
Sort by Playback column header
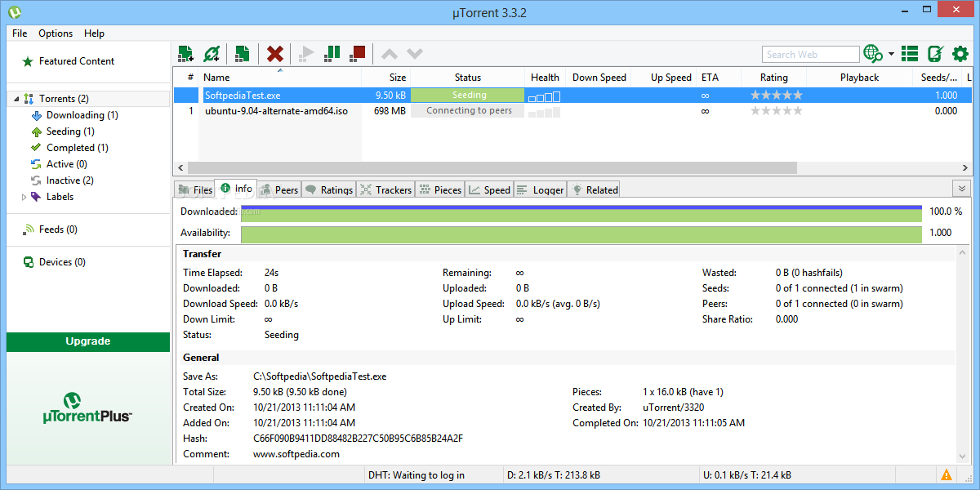click(x=859, y=78)
